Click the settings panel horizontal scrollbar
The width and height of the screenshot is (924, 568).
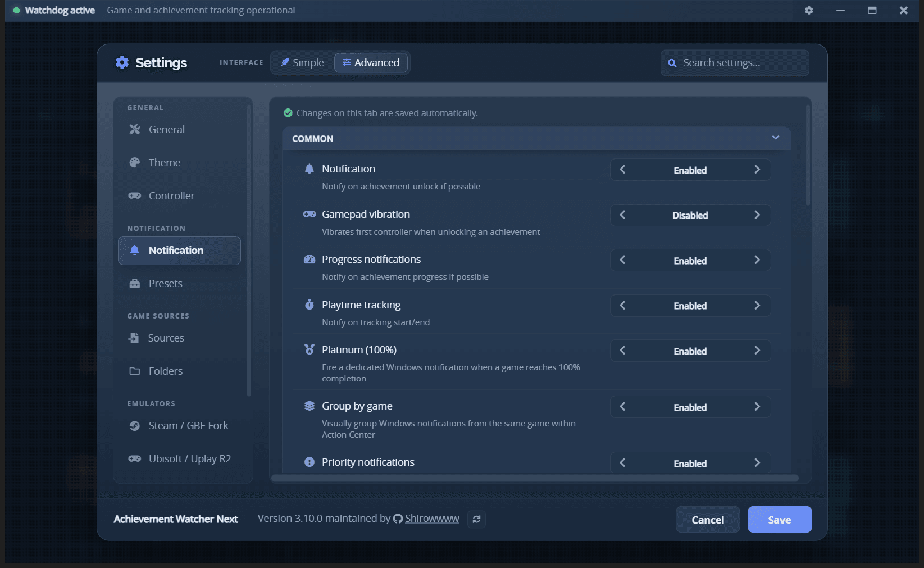click(534, 478)
